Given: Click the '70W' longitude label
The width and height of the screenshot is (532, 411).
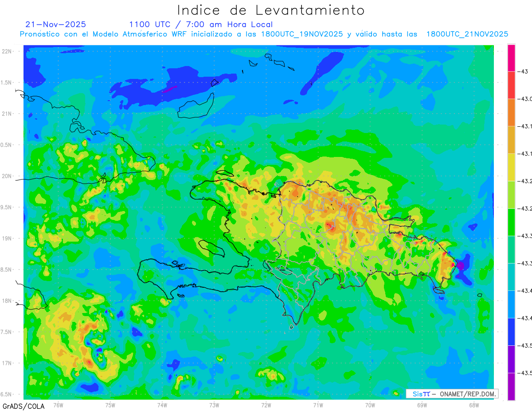Looking at the screenshot, I should [370, 405].
